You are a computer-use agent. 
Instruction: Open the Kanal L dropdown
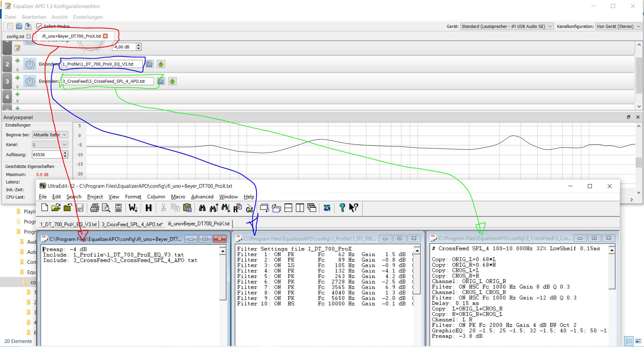pos(50,144)
